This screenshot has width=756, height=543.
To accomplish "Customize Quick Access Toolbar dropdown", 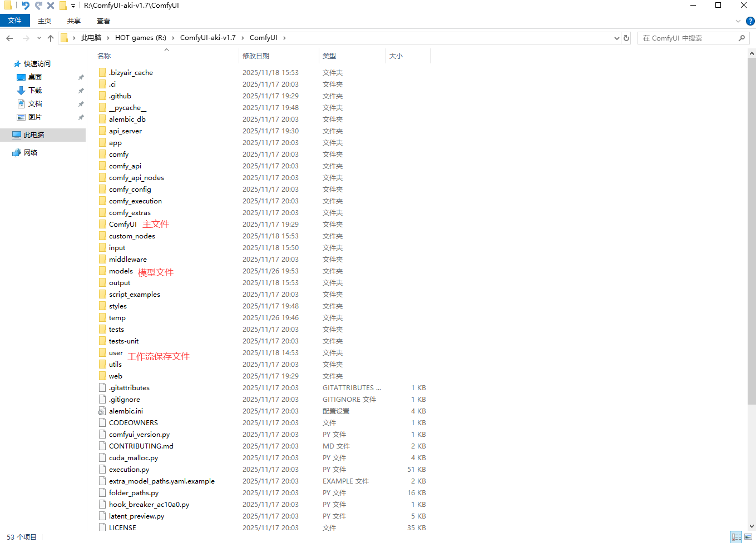I will pos(73,6).
